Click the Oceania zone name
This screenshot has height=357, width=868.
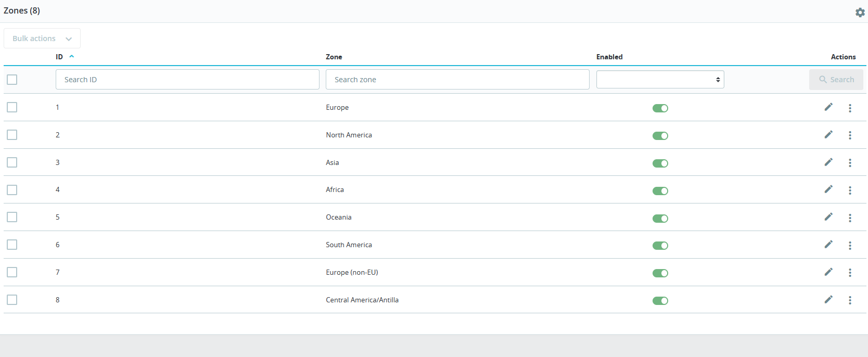click(x=339, y=217)
